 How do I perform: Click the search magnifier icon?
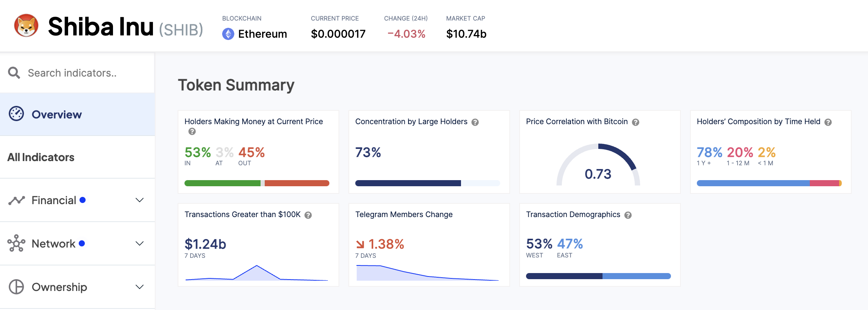coord(14,73)
